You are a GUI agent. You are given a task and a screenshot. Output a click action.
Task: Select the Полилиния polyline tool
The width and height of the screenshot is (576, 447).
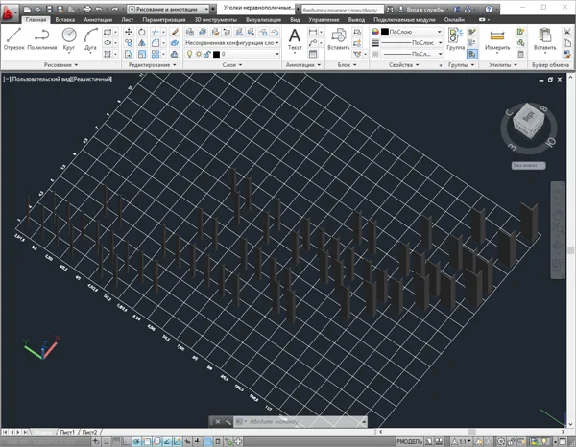tap(42, 39)
